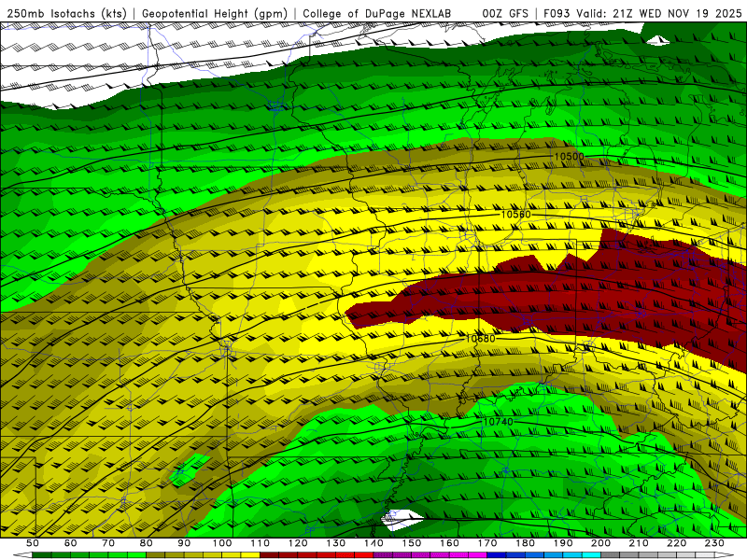747x560 pixels.
Task: Click the '00Z GFS' model run label
Action: 505,14
